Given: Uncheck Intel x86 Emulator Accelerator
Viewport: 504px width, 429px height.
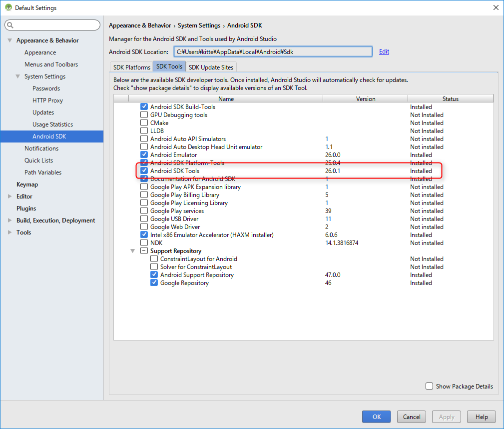Looking at the screenshot, I should 144,234.
